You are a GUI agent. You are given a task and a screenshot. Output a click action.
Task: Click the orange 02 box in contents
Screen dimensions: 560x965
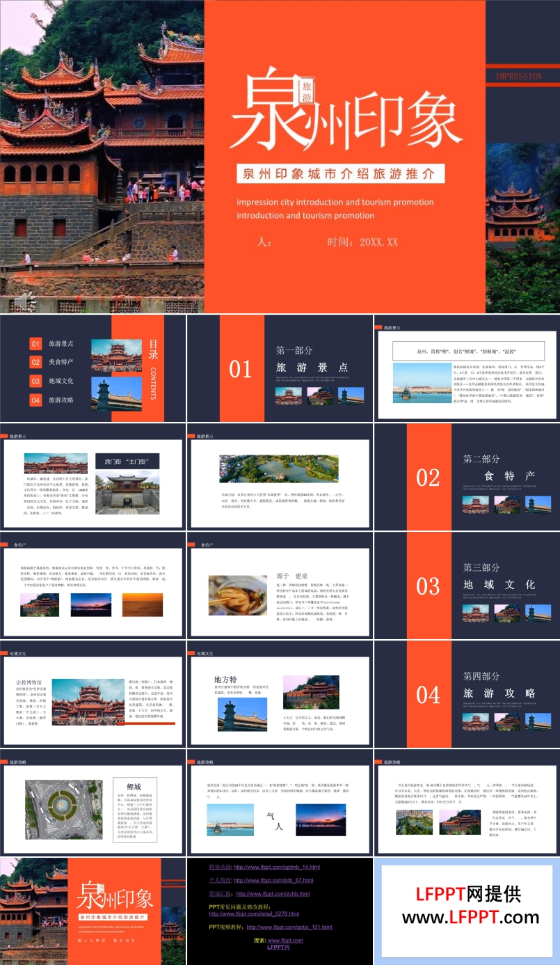35,362
